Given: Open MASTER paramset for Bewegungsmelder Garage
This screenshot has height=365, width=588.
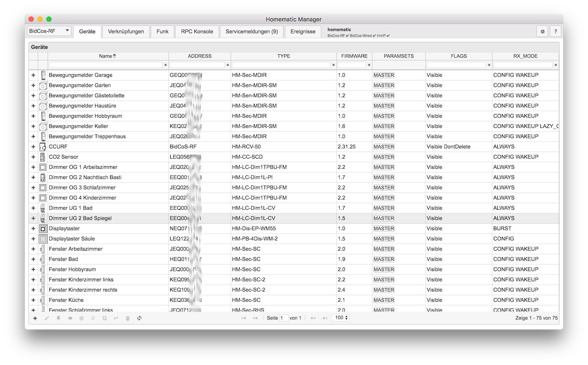Looking at the screenshot, I should pos(384,75).
